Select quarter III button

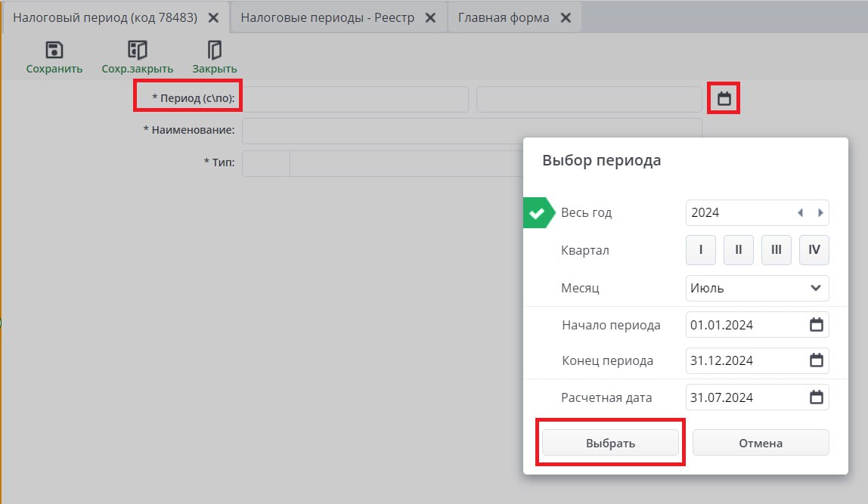point(776,250)
